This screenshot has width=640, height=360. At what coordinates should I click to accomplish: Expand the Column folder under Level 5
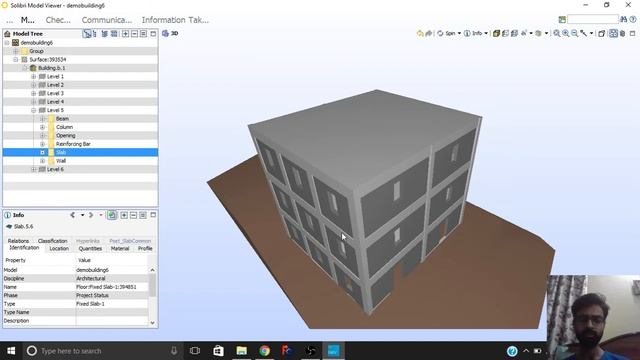point(42,127)
